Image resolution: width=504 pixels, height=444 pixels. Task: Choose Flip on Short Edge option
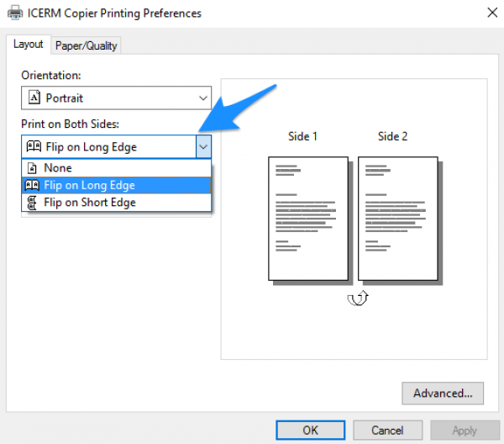(x=117, y=203)
